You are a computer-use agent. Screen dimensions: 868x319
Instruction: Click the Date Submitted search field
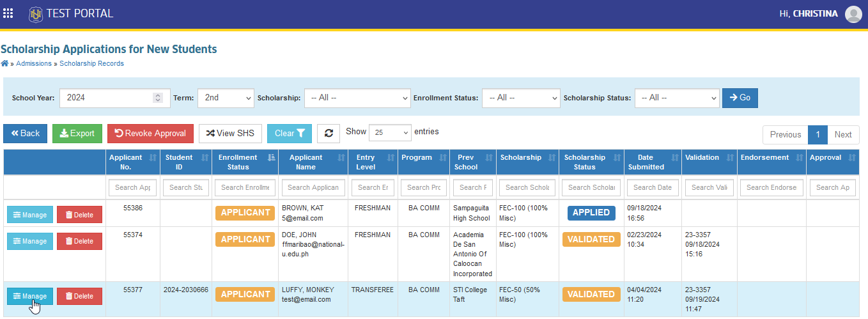[x=653, y=187]
